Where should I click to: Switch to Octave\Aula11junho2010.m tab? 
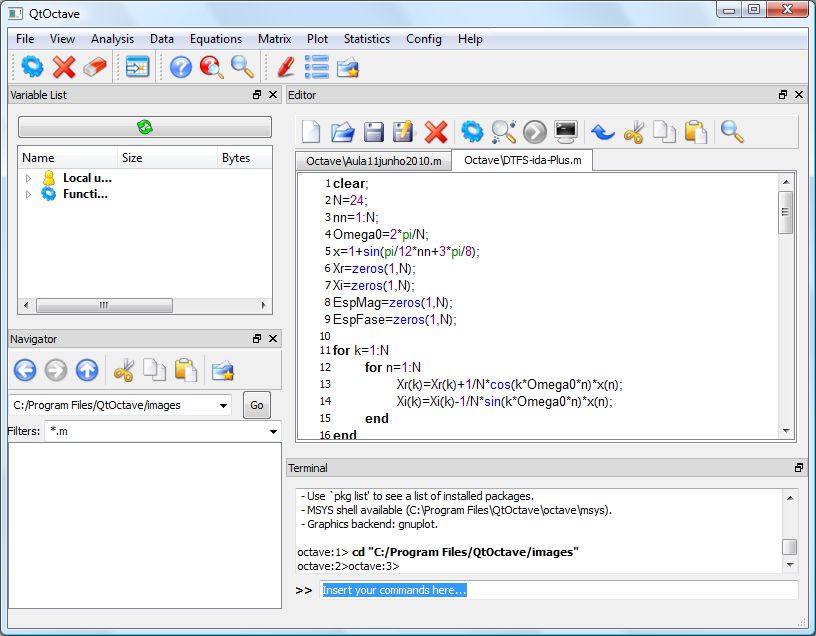[374, 161]
